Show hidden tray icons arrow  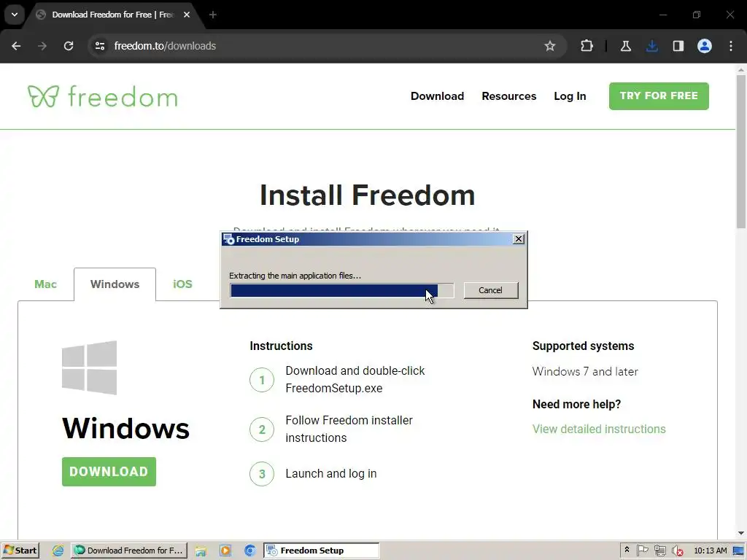pyautogui.click(x=627, y=550)
